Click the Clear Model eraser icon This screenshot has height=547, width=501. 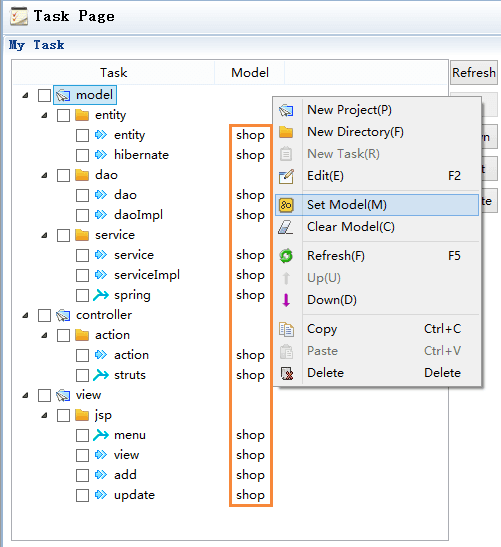click(286, 227)
